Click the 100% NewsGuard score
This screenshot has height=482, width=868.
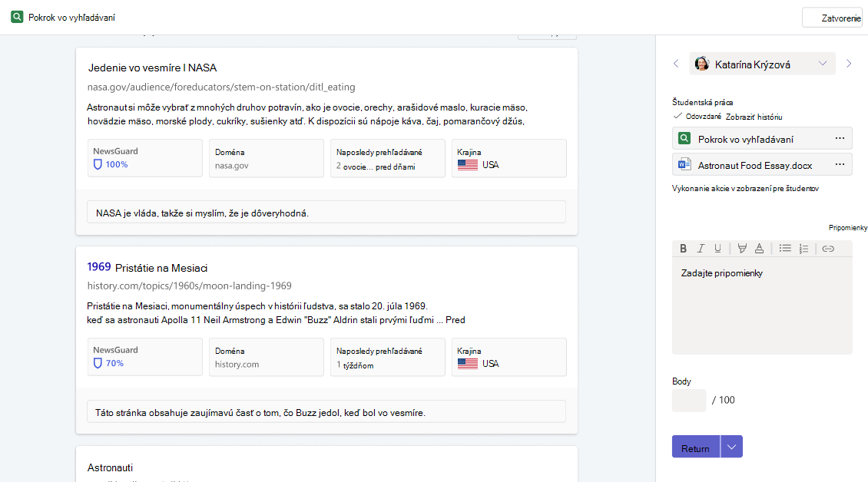pos(117,164)
